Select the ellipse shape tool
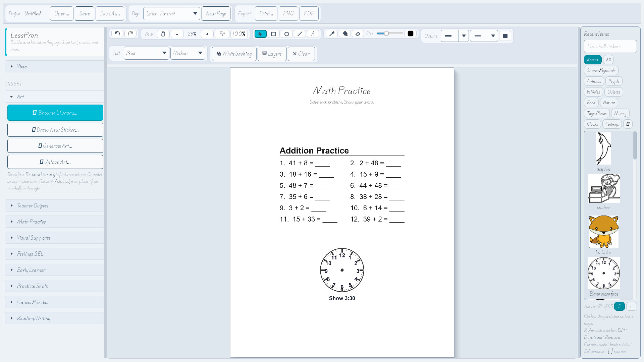This screenshot has height=362, width=644. pos(286,34)
